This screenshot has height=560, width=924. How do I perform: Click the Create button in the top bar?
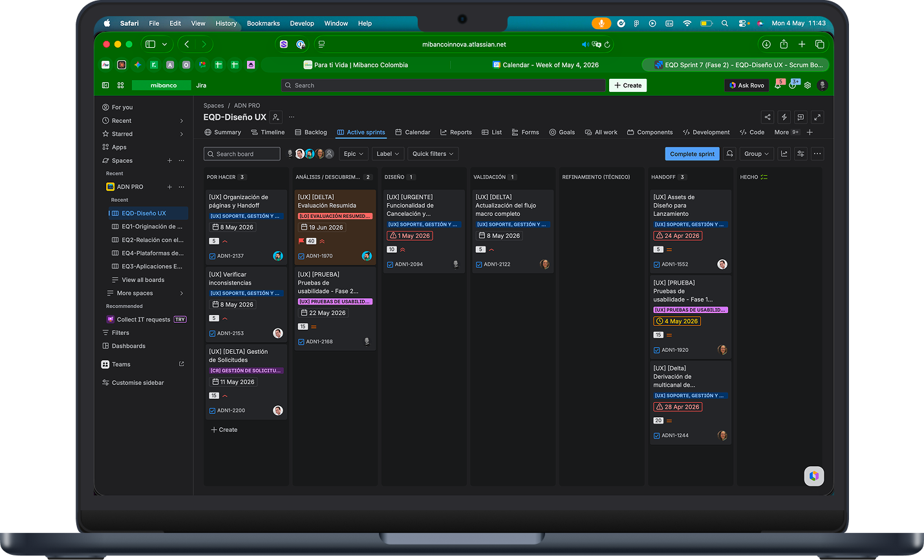(x=628, y=85)
